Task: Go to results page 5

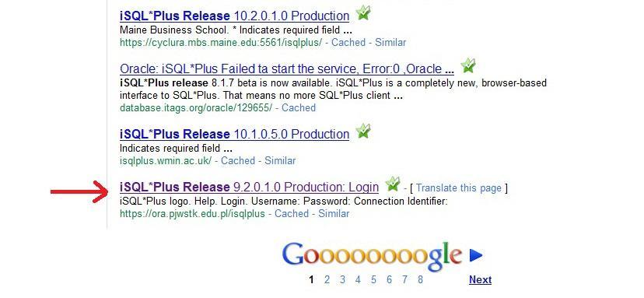Action: 373,280
